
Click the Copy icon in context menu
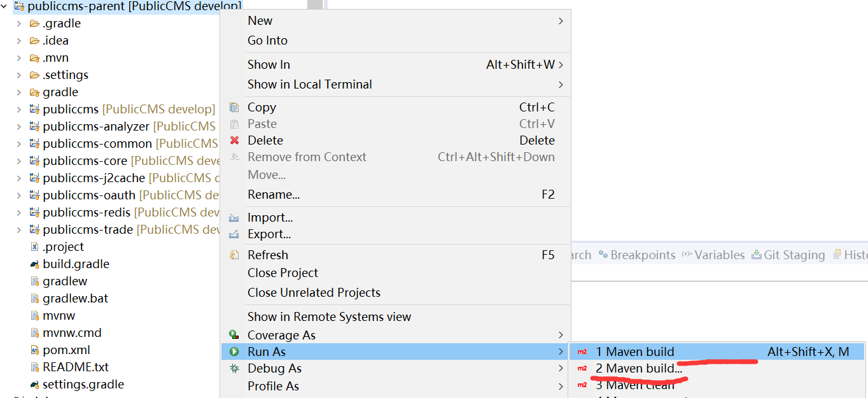pyautogui.click(x=234, y=107)
